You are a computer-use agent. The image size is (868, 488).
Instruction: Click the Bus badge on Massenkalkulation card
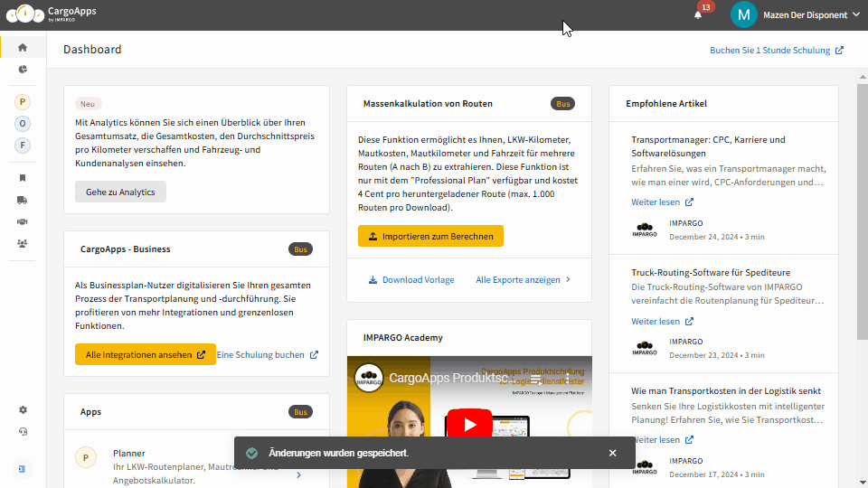563,104
